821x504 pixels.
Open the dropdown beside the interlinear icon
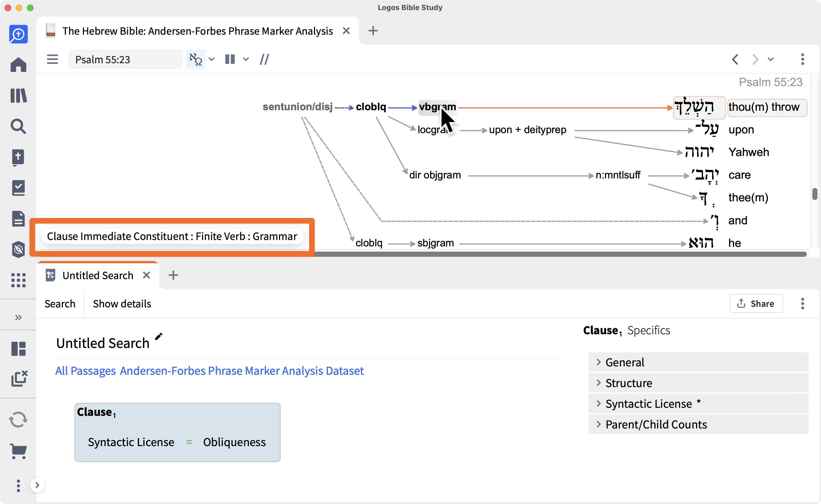point(212,59)
